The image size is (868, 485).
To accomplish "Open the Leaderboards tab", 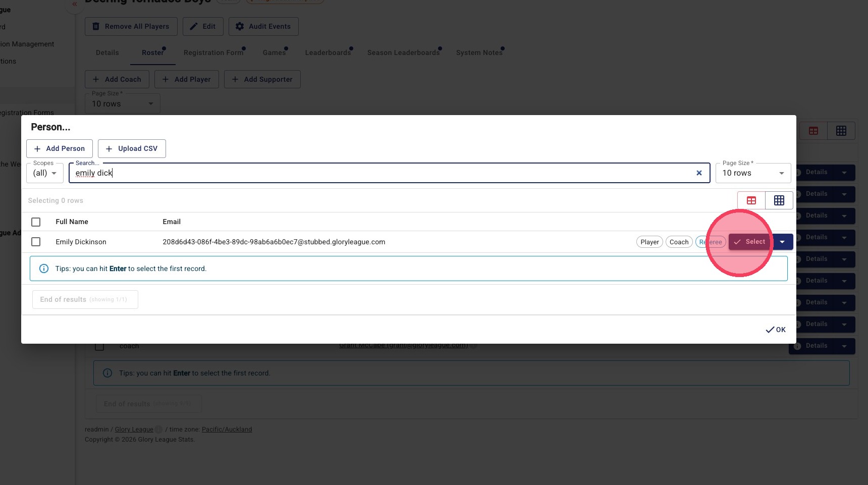I will coord(328,52).
